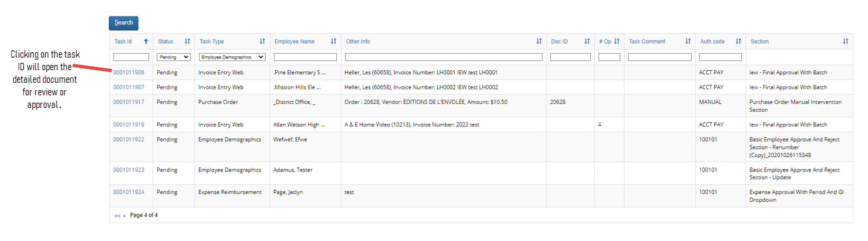Open task 0001011922

(129, 139)
